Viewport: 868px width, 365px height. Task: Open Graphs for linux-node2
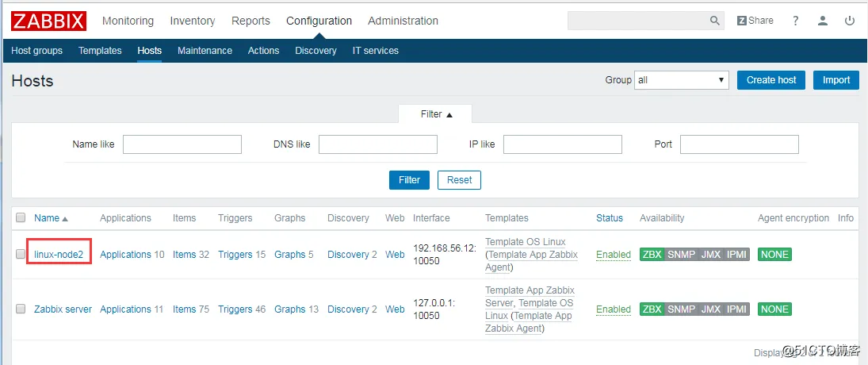290,254
